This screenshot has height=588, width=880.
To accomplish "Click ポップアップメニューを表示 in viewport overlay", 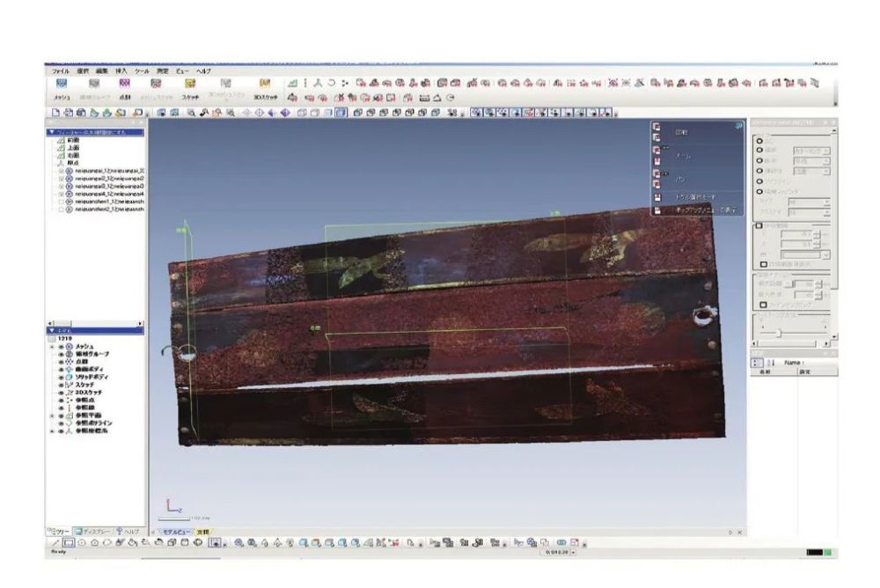I will [x=706, y=210].
